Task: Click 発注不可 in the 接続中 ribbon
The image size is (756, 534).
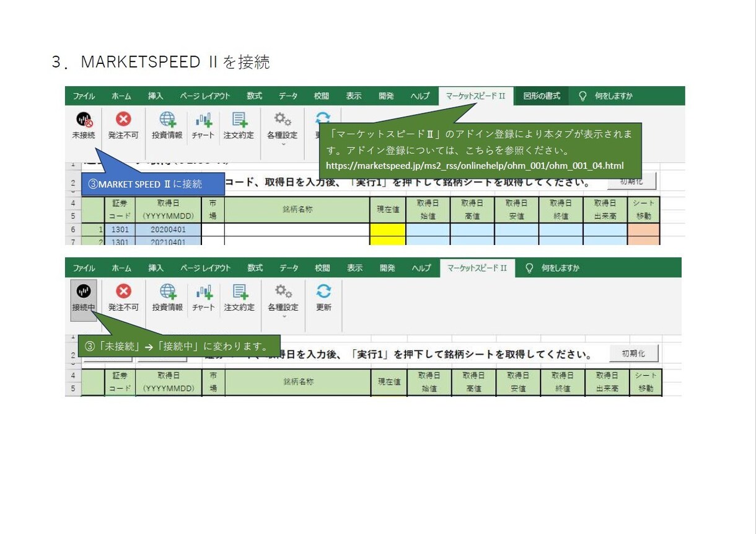Action: click(123, 298)
